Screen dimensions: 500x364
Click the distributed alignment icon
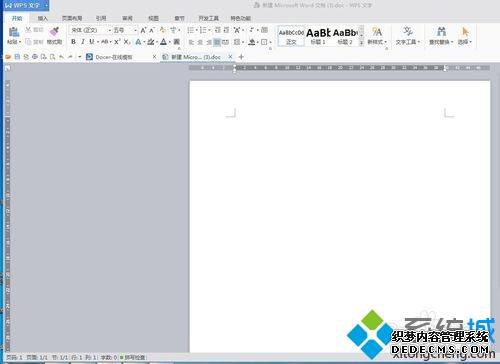(x=226, y=42)
